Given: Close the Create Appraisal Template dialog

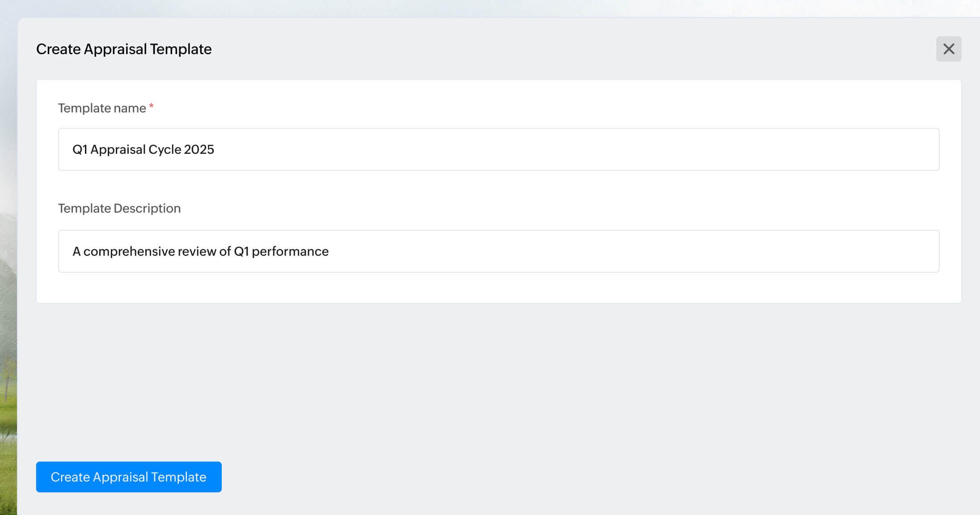Looking at the screenshot, I should point(948,49).
